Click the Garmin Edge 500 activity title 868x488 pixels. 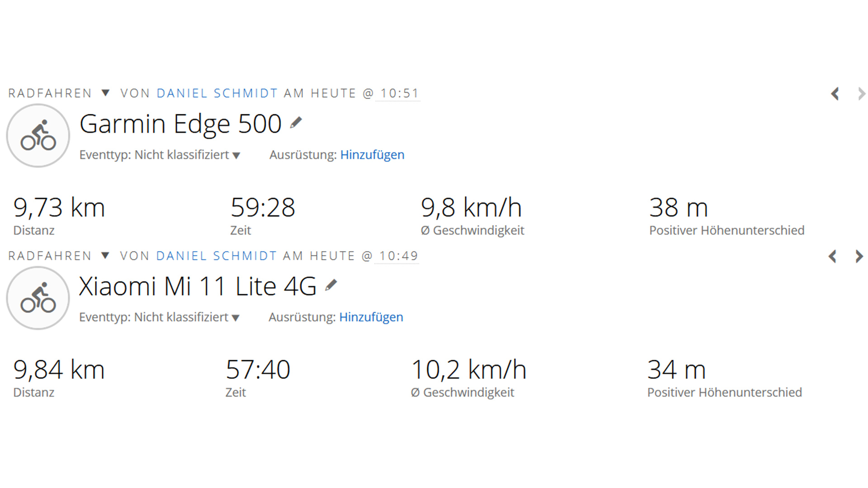pyautogui.click(x=180, y=124)
